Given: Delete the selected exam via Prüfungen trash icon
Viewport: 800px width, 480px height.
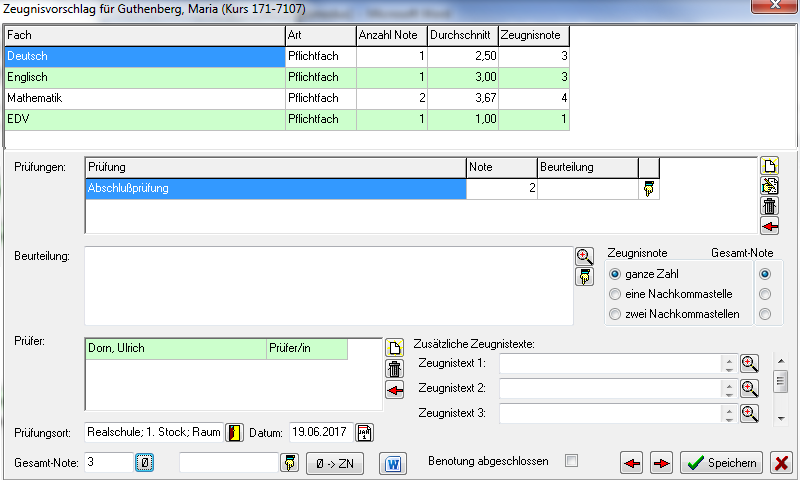Looking at the screenshot, I should [x=769, y=206].
